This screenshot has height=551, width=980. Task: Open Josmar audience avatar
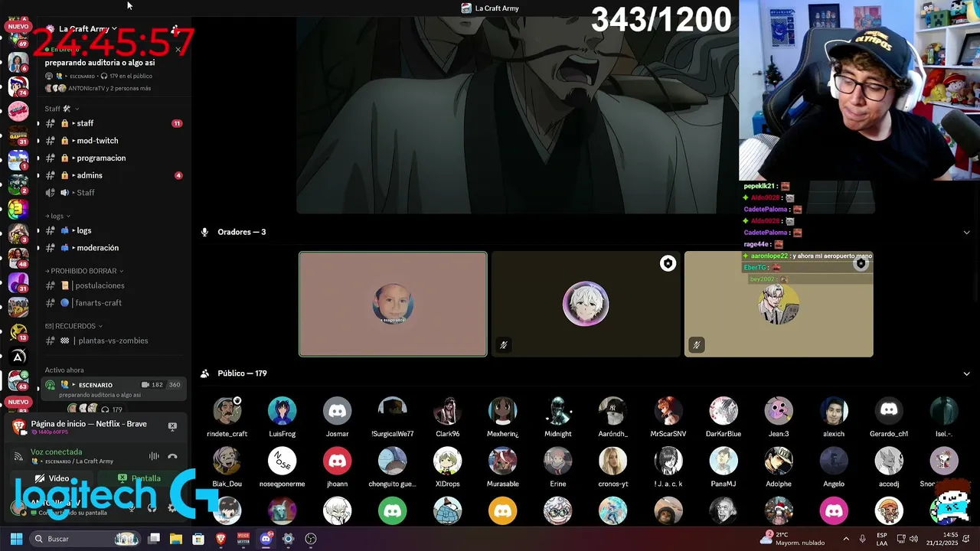(x=337, y=411)
